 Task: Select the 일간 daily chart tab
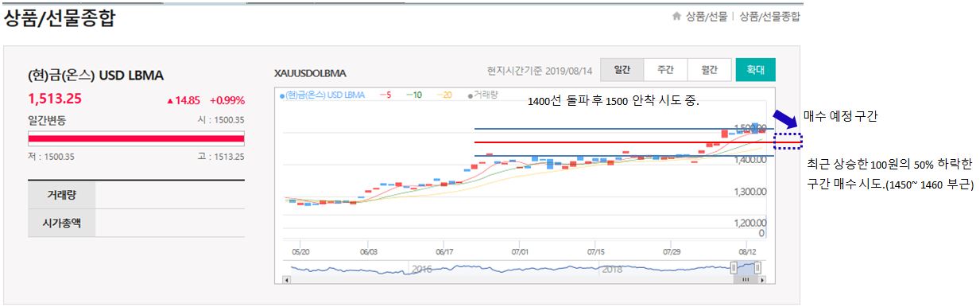pos(622,70)
